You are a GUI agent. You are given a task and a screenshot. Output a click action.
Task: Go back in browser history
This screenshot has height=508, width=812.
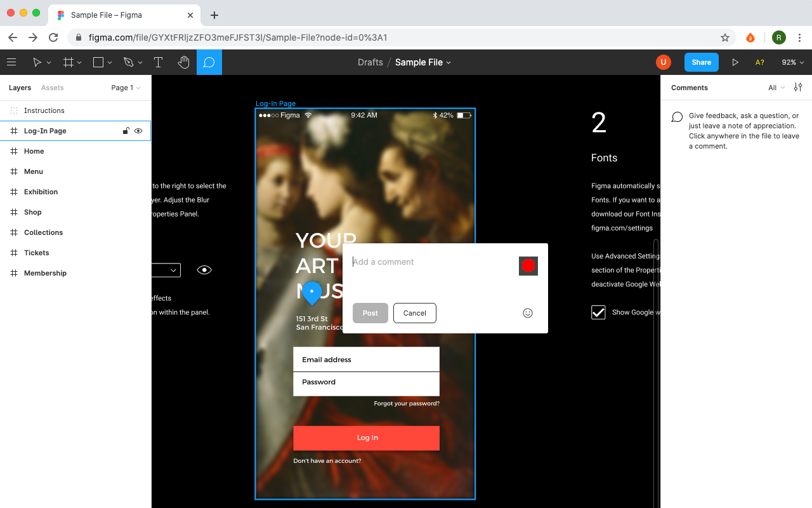pyautogui.click(x=13, y=37)
